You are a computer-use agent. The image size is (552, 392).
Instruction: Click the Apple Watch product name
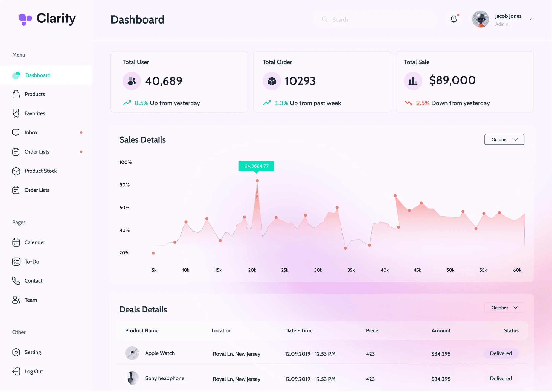(x=160, y=353)
